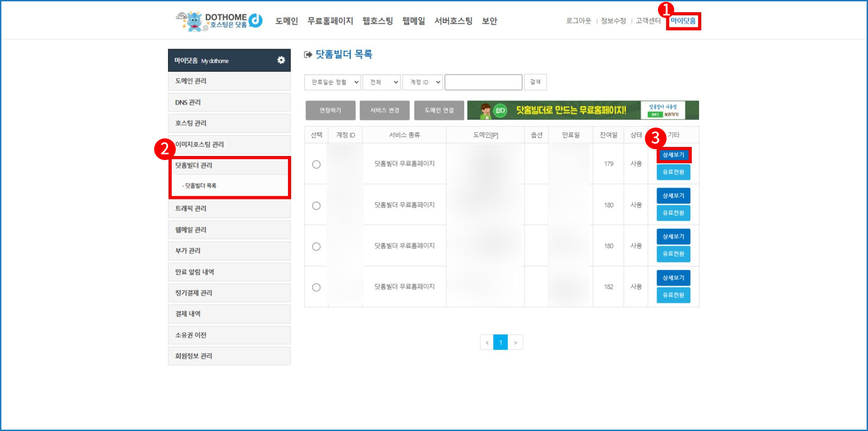Click the arrow icon beside 닷홈빌더 목록 title

click(308, 55)
